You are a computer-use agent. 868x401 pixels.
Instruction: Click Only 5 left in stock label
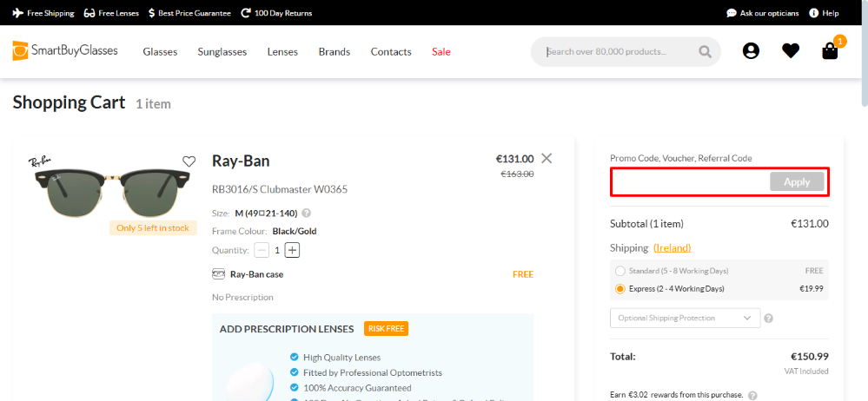click(x=153, y=228)
